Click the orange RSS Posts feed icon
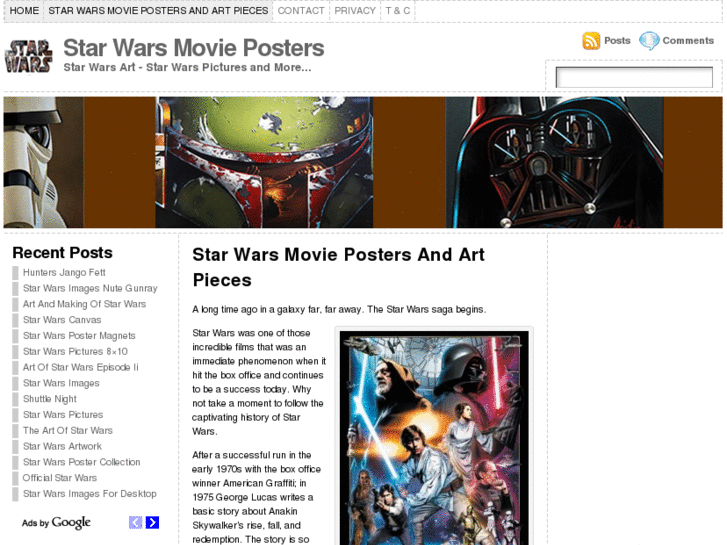727x545 pixels. point(591,41)
